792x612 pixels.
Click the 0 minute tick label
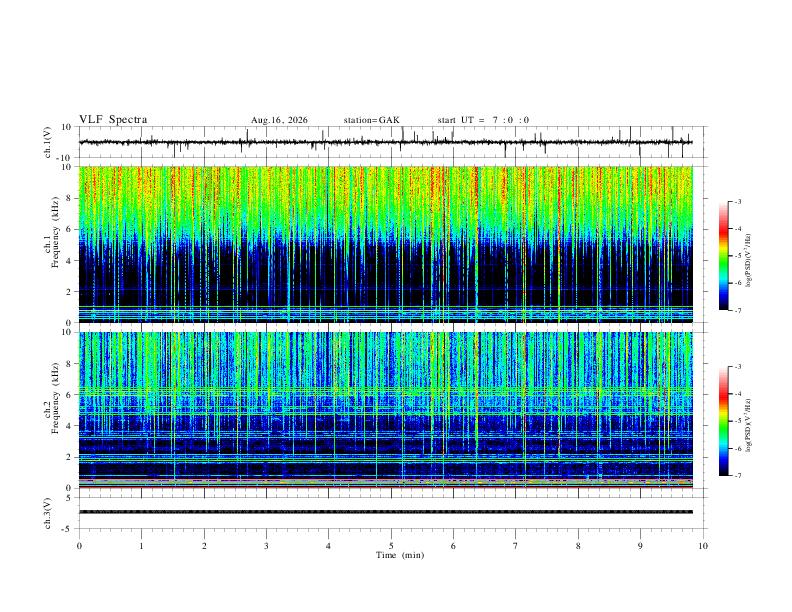79,546
